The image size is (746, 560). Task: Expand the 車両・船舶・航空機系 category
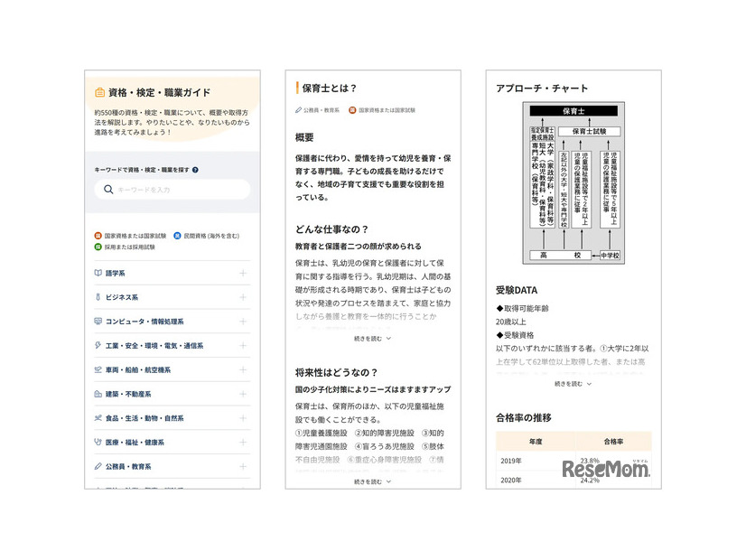pyautogui.click(x=242, y=370)
